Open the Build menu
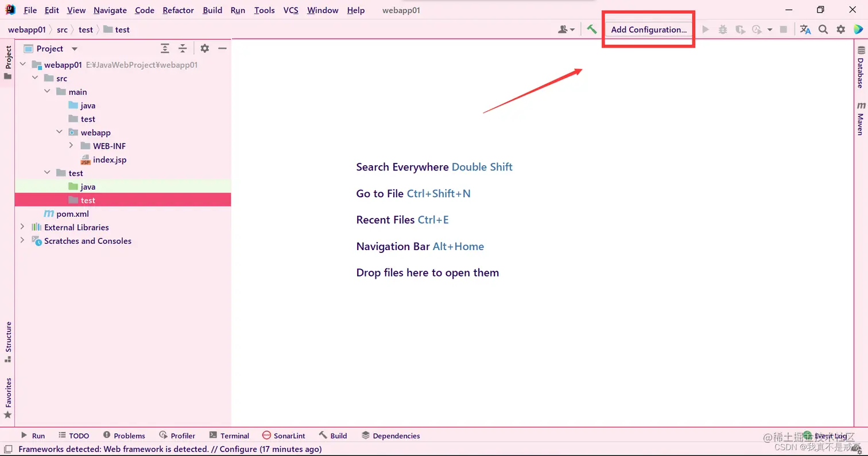 tap(212, 10)
